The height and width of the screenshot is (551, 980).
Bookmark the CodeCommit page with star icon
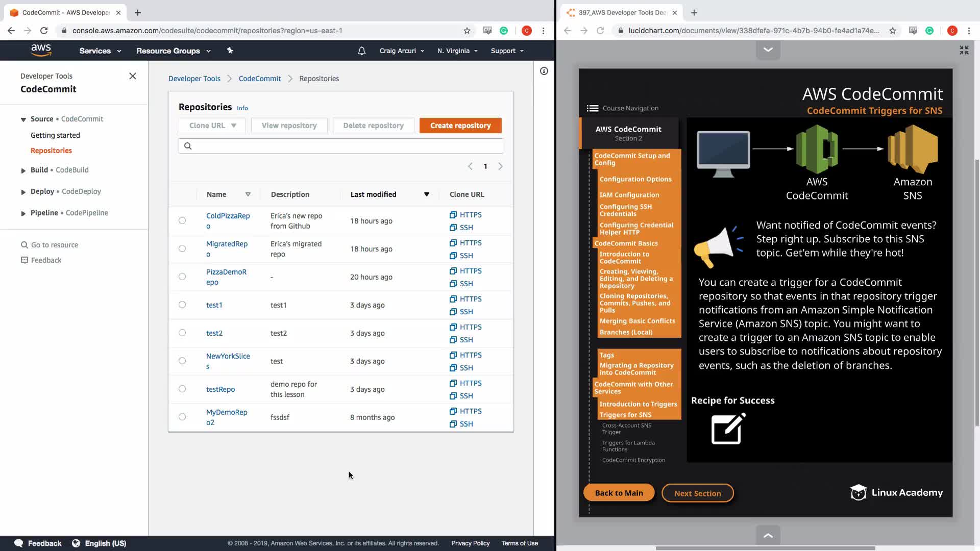pos(467,31)
